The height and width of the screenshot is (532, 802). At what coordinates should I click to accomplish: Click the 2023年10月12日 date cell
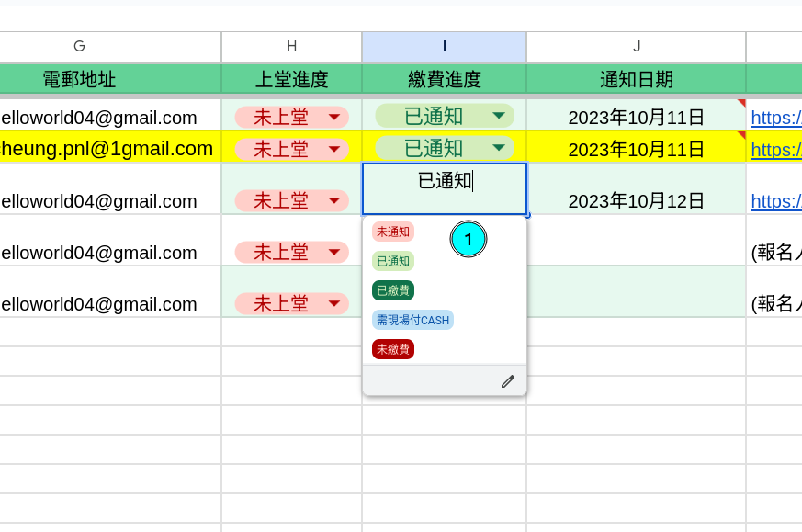[x=636, y=200]
